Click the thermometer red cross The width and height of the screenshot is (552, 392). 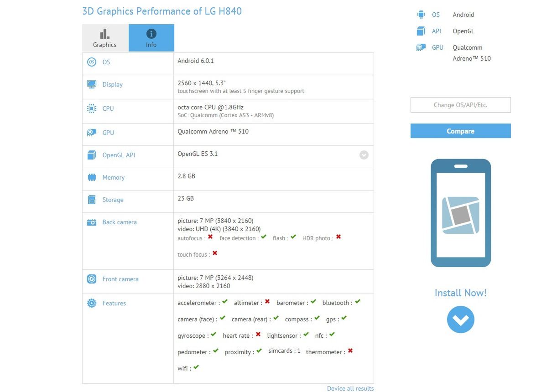[350, 351]
